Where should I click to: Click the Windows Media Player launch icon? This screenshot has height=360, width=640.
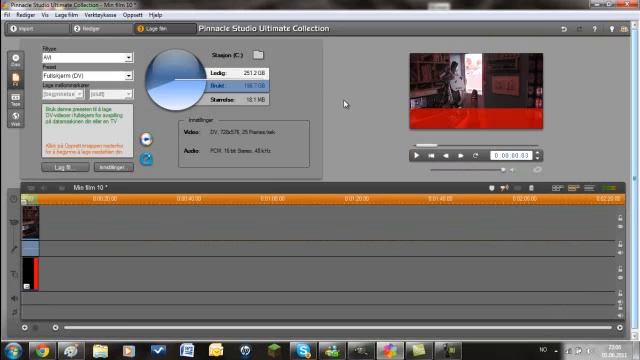coord(146,139)
